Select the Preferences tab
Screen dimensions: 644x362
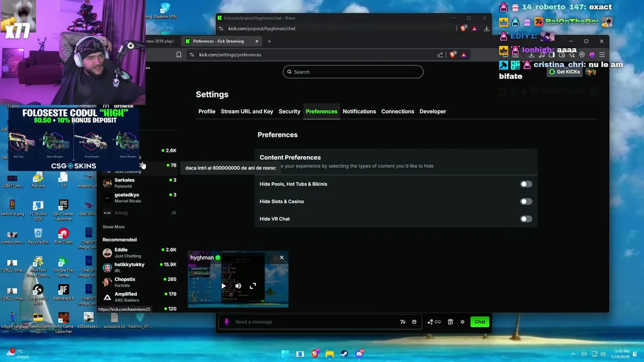(x=321, y=112)
